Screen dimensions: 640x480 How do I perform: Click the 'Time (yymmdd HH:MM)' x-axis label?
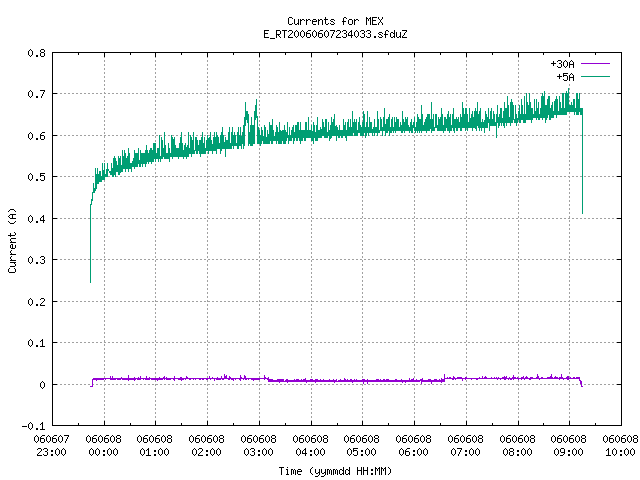point(335,471)
